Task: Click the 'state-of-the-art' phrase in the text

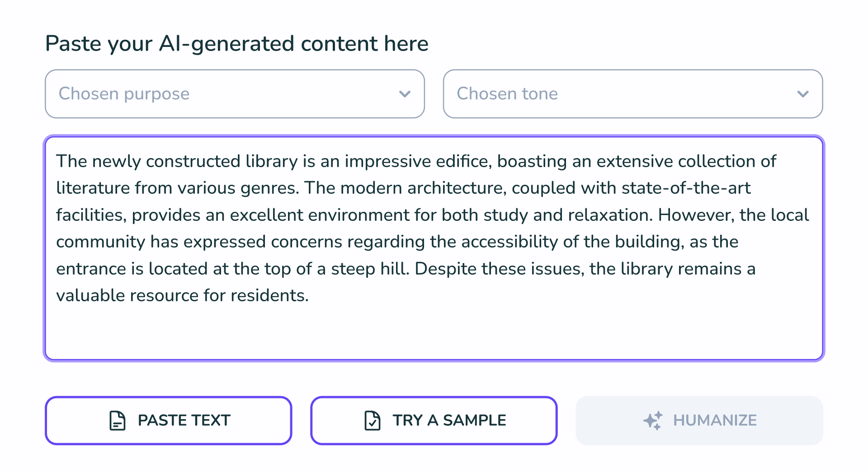Action: (686, 188)
